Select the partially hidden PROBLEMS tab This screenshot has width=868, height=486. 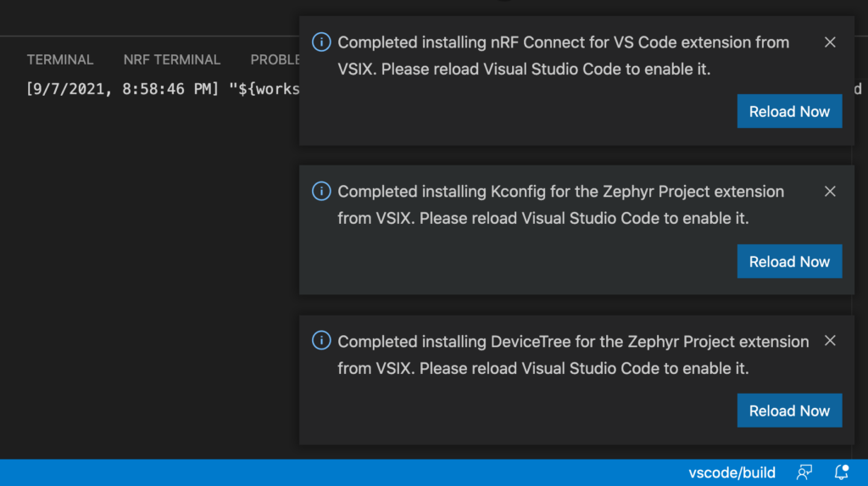tap(275, 59)
